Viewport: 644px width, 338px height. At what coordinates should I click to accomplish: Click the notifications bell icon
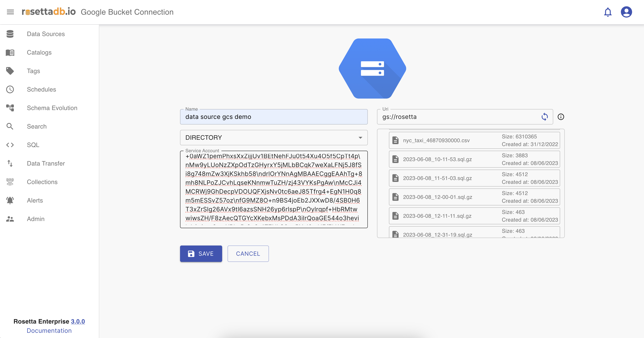click(x=607, y=12)
